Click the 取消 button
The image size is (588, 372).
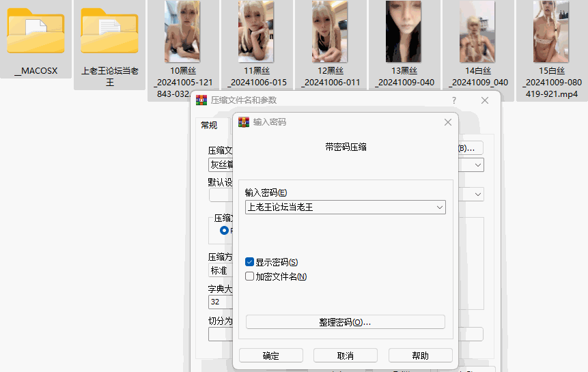[x=346, y=356]
